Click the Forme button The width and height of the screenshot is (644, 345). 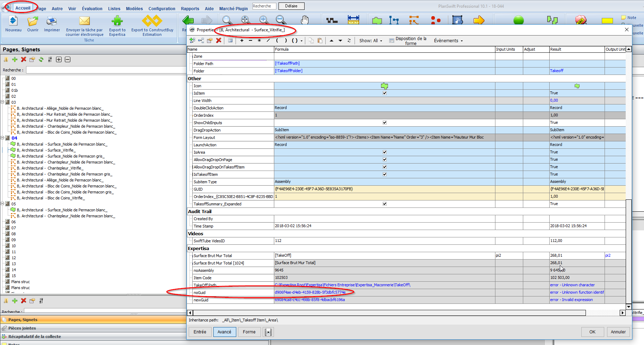[249, 332]
